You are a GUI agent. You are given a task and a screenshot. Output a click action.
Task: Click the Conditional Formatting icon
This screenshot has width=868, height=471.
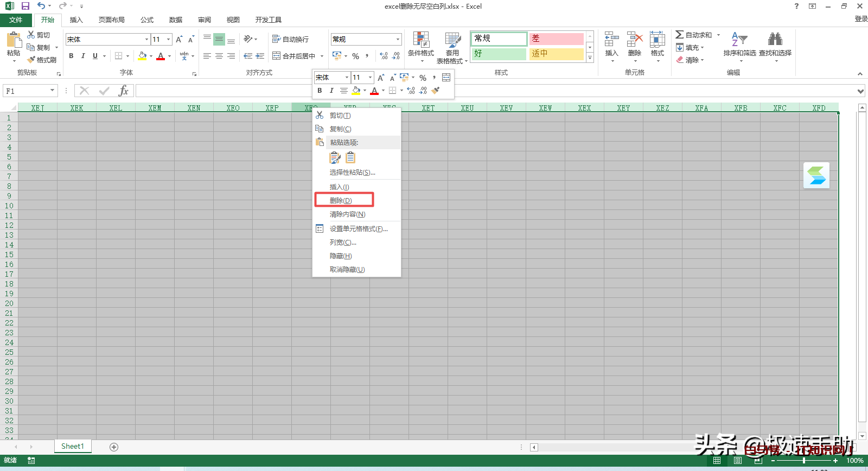(420, 40)
